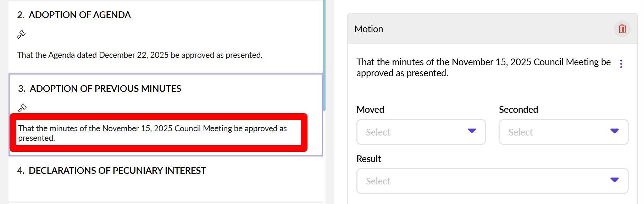644x204 pixels.
Task: Click the December 22 agenda approval motion text
Action: click(x=140, y=55)
